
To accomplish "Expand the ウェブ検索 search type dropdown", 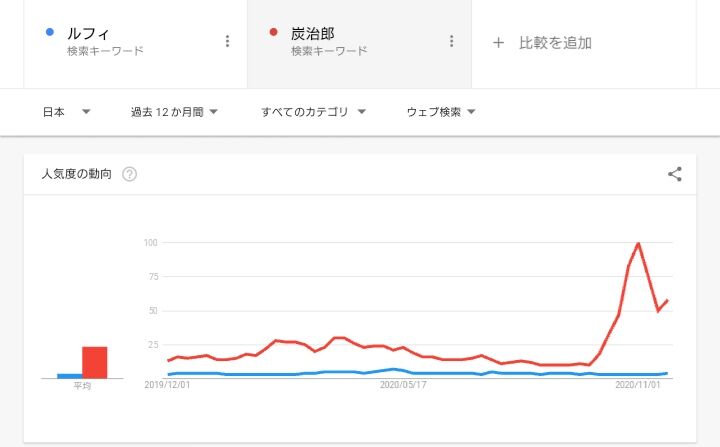I will pos(440,112).
